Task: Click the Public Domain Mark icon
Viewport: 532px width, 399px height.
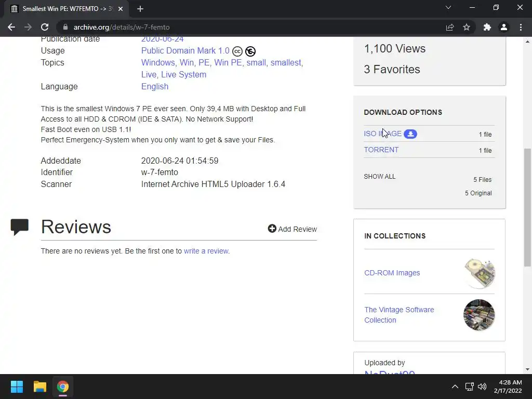Action: coord(250,51)
